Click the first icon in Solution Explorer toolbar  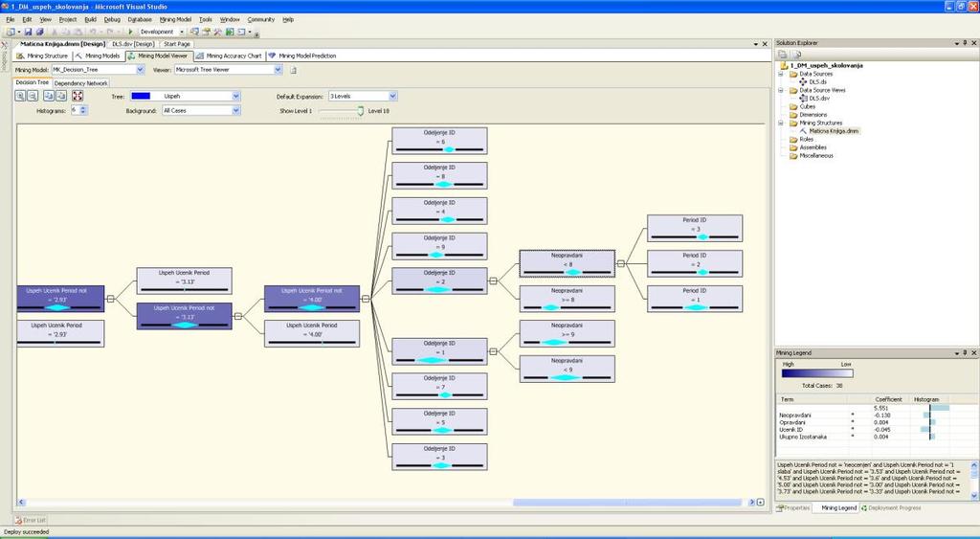pyautogui.click(x=782, y=55)
